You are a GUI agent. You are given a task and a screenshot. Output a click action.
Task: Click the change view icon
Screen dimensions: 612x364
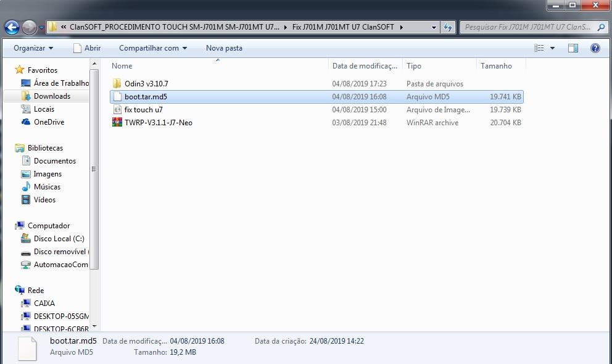539,48
